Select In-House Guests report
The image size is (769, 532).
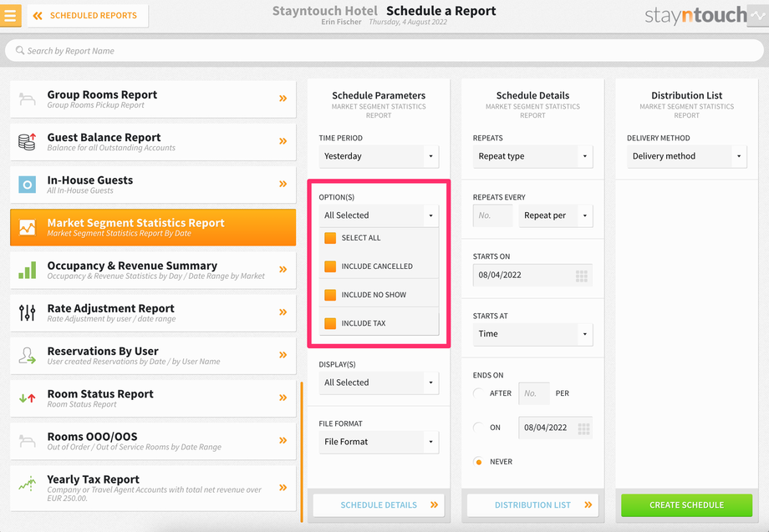(x=153, y=185)
